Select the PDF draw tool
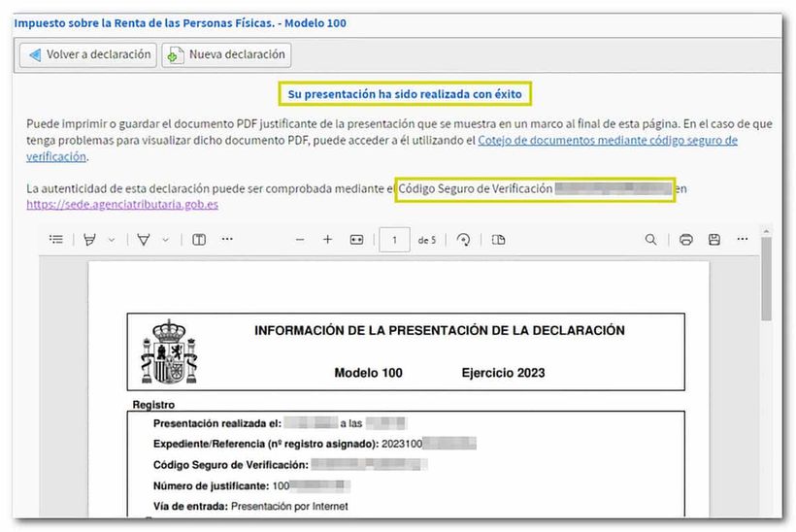796x532 pixels. (x=144, y=240)
